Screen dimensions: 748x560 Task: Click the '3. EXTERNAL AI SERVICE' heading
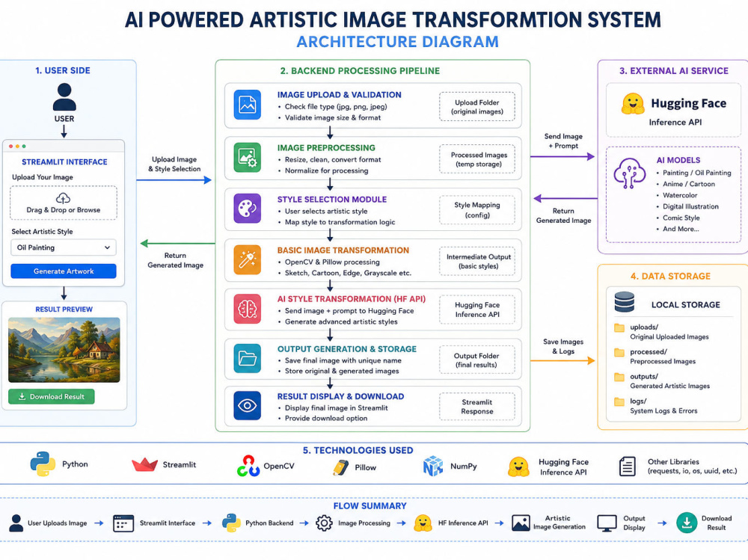674,70
